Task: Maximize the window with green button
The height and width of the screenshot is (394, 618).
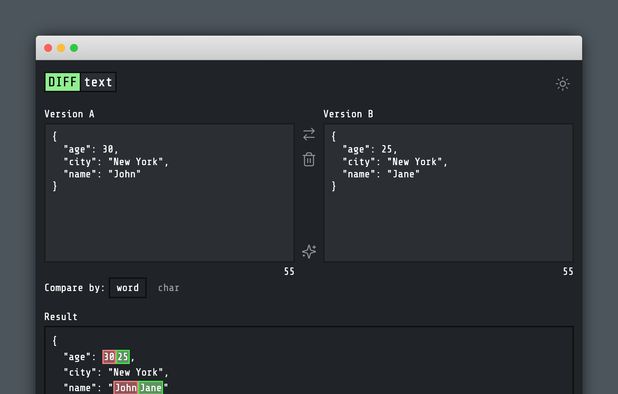Action: tap(74, 48)
